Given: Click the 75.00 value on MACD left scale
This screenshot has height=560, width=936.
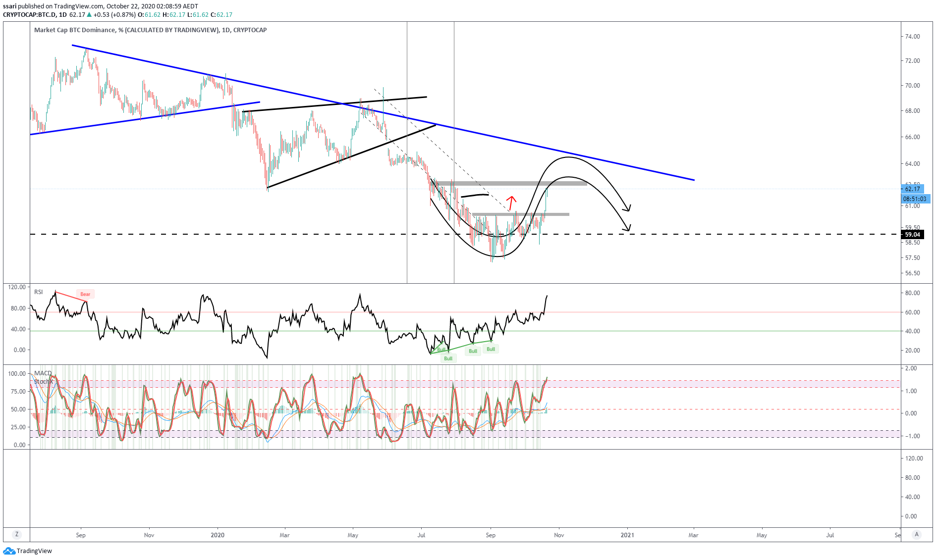Looking at the screenshot, I should (19, 391).
